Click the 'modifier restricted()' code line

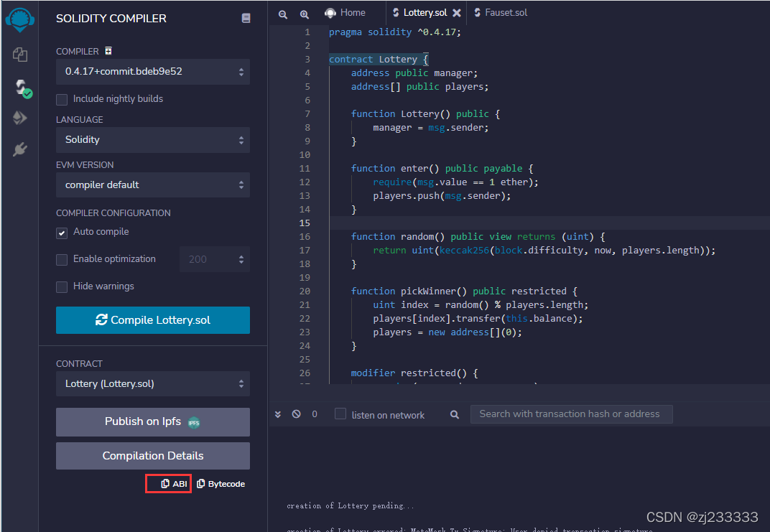[414, 373]
